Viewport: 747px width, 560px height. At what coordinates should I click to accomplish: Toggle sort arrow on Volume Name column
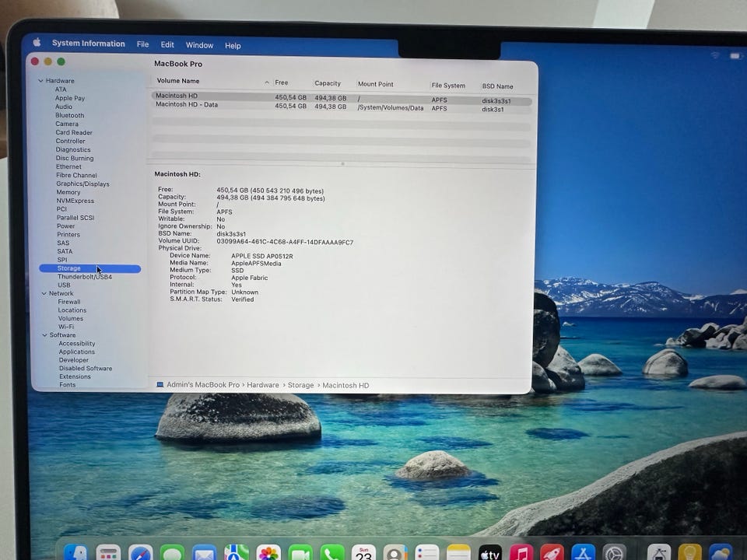tap(267, 82)
